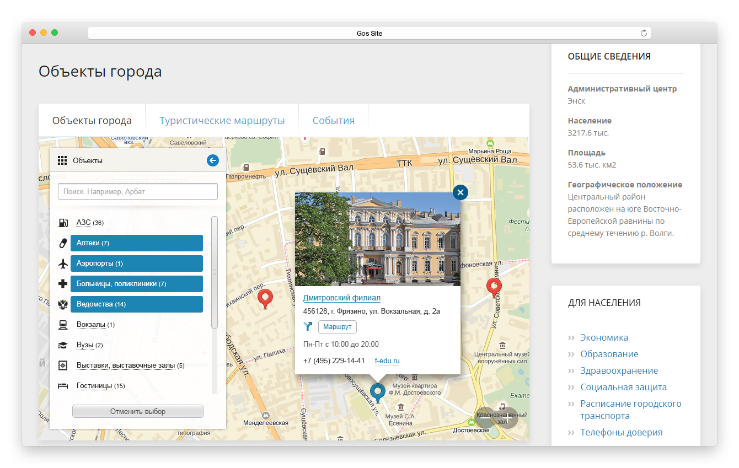
Task: Reload the page in browser bar
Action: [x=643, y=33]
